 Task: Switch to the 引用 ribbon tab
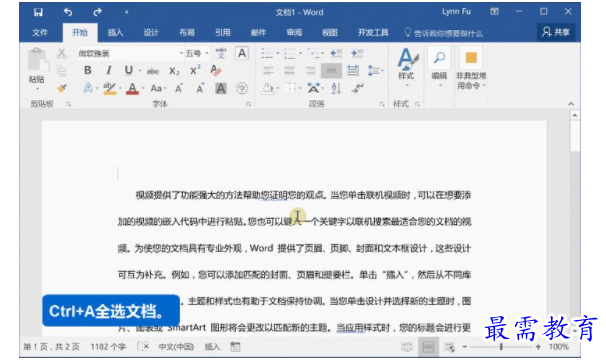[x=223, y=32]
